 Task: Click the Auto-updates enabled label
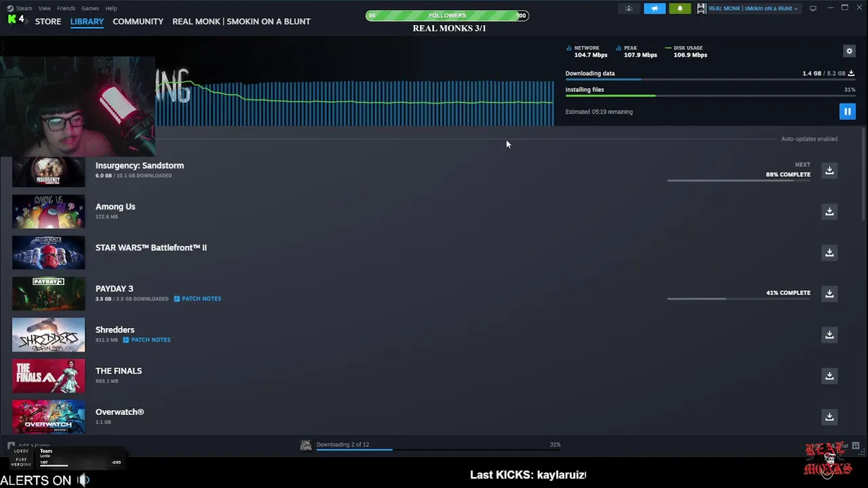click(x=809, y=139)
